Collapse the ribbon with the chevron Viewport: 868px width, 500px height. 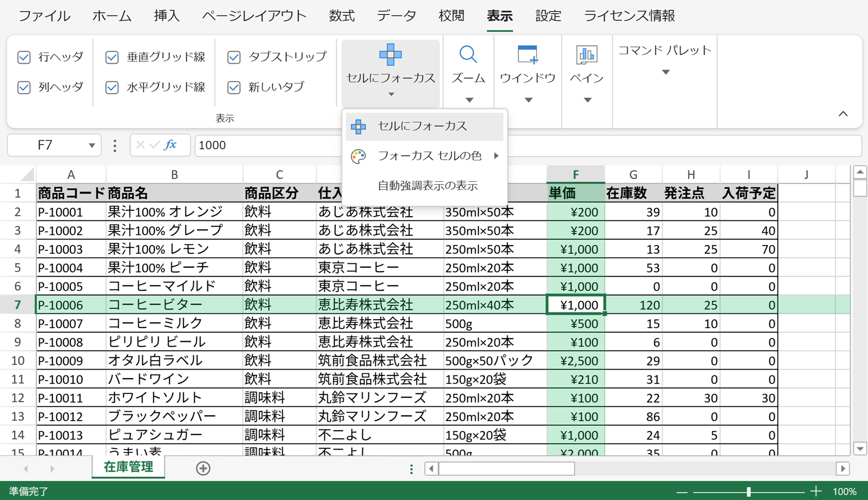843,114
